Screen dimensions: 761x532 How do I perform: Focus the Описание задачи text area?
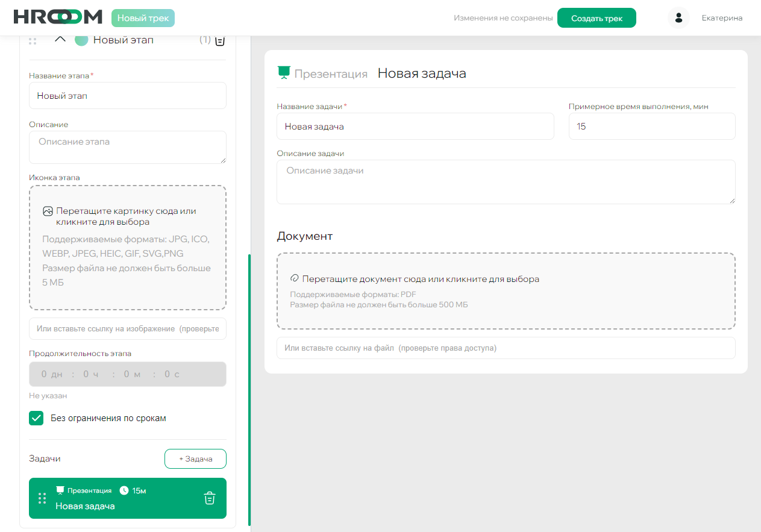pos(506,182)
